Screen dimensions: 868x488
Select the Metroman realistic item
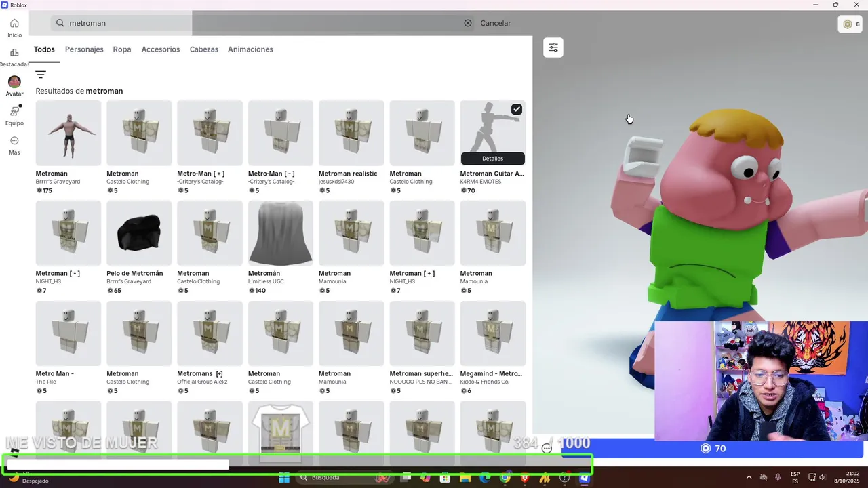[351, 133]
